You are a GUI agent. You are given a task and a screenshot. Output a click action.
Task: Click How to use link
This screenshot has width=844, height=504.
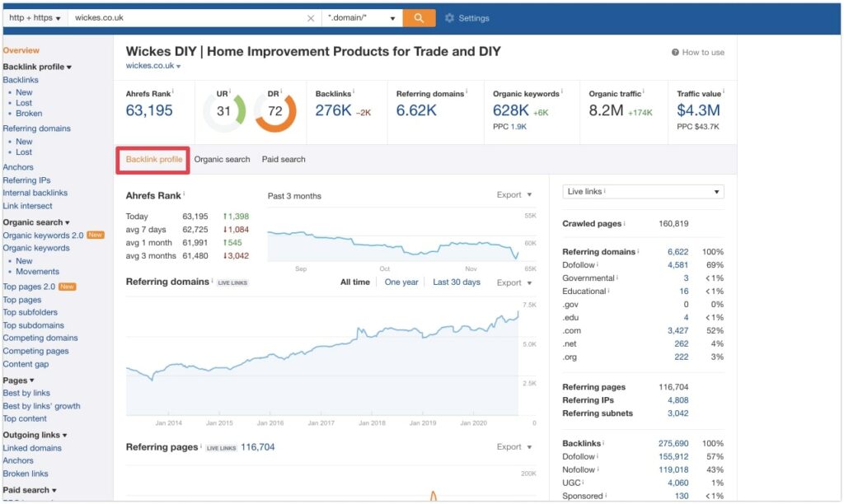(x=703, y=52)
